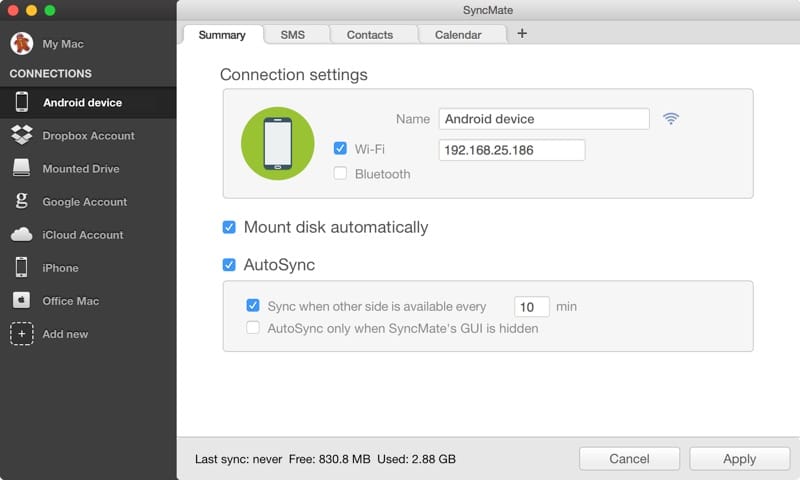Click the yellow minimize window button
Image resolution: width=800 pixels, height=480 pixels.
pos(31,10)
